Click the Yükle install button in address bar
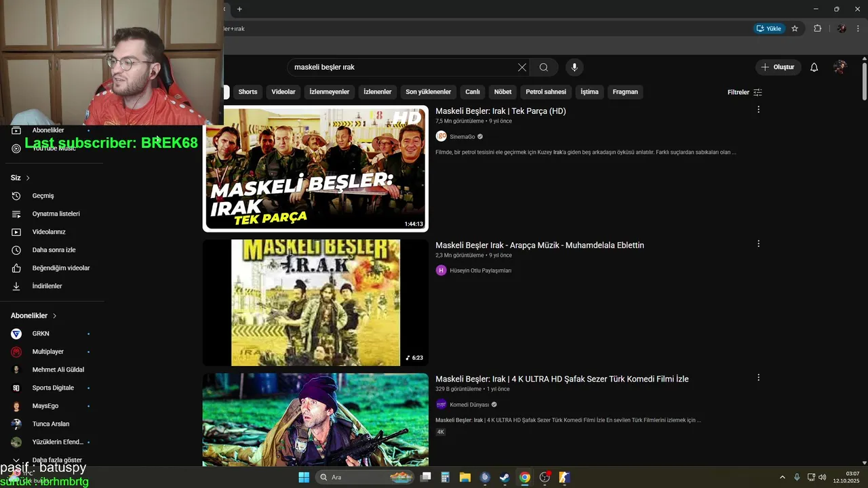Screen dimensions: 868x488 768,28
